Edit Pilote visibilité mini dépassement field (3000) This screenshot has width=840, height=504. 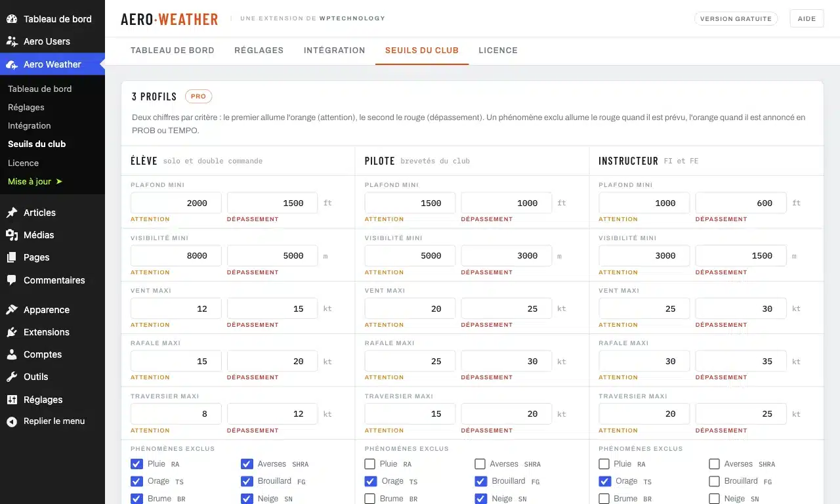(507, 256)
